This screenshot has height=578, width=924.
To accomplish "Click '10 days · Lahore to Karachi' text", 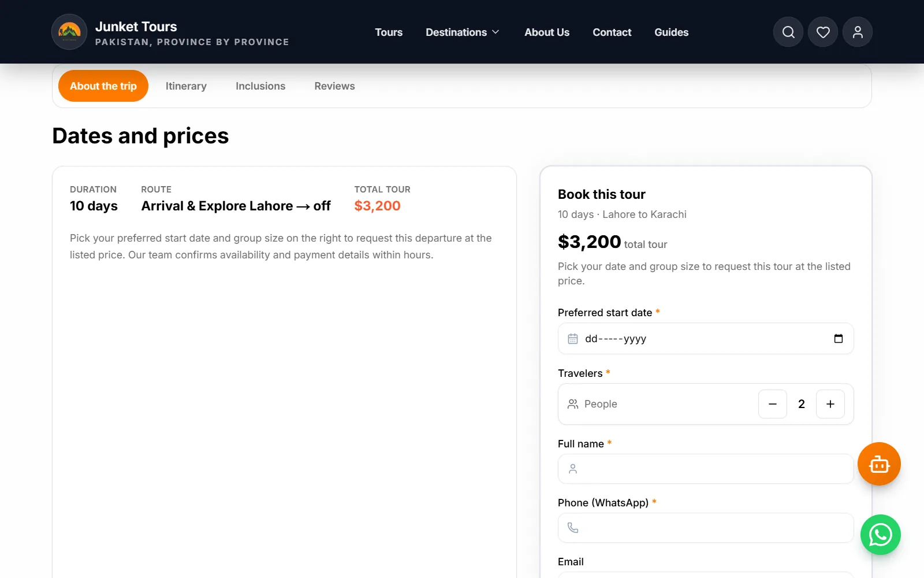I will (x=622, y=214).
